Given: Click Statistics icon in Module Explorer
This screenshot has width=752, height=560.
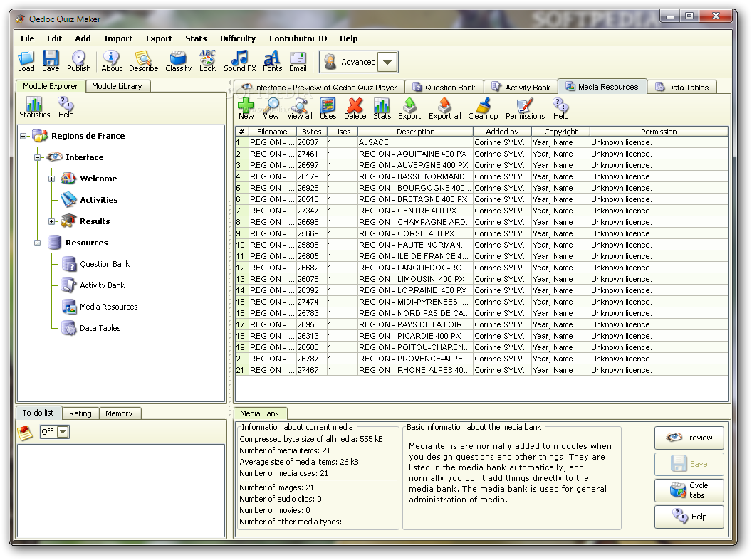Looking at the screenshot, I should tap(34, 107).
